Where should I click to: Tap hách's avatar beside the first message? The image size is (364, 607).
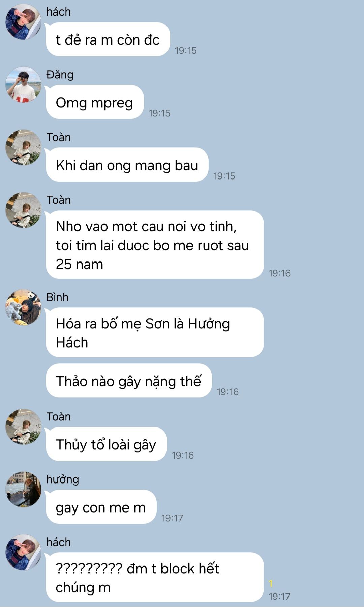coord(23,22)
